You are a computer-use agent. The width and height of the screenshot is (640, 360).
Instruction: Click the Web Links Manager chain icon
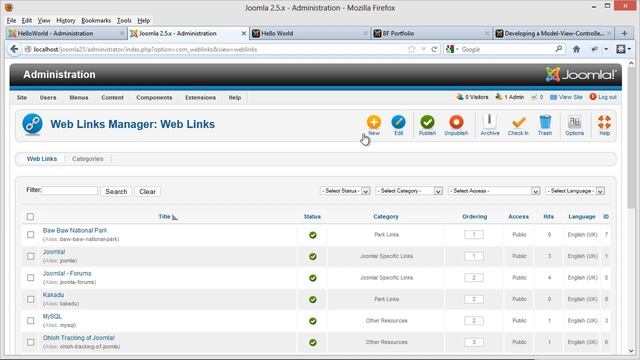tap(32, 124)
